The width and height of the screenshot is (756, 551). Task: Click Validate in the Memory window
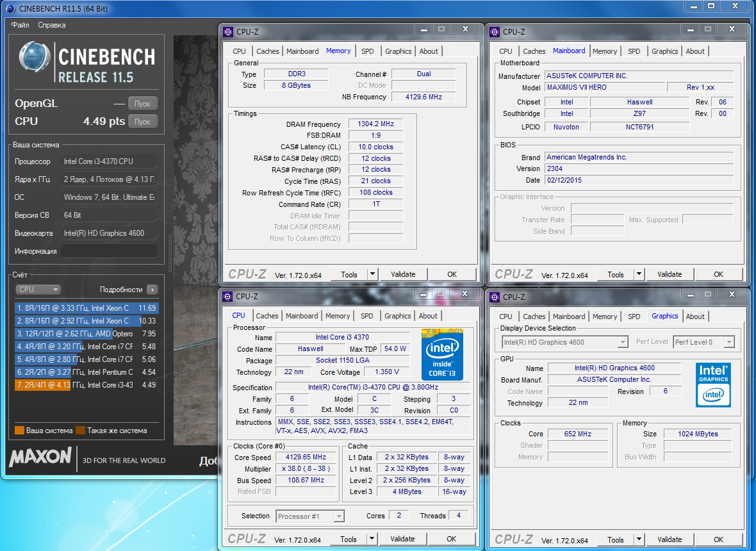click(403, 274)
